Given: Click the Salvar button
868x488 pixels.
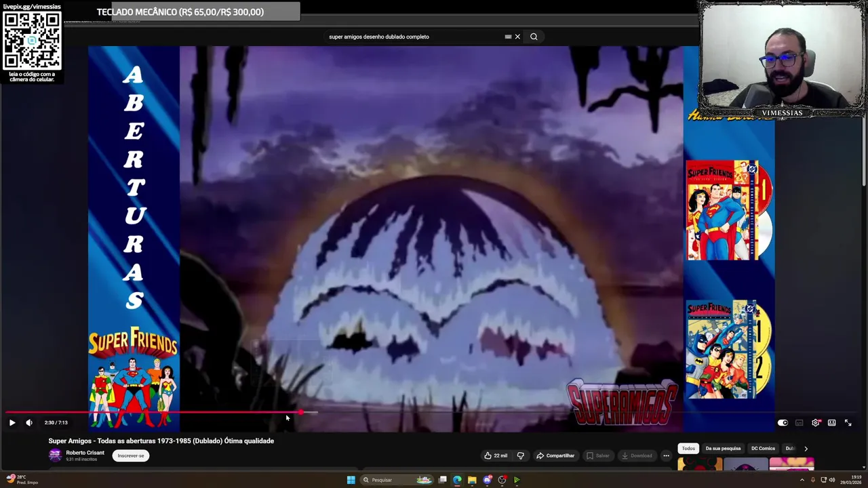Looking at the screenshot, I should coord(597,455).
